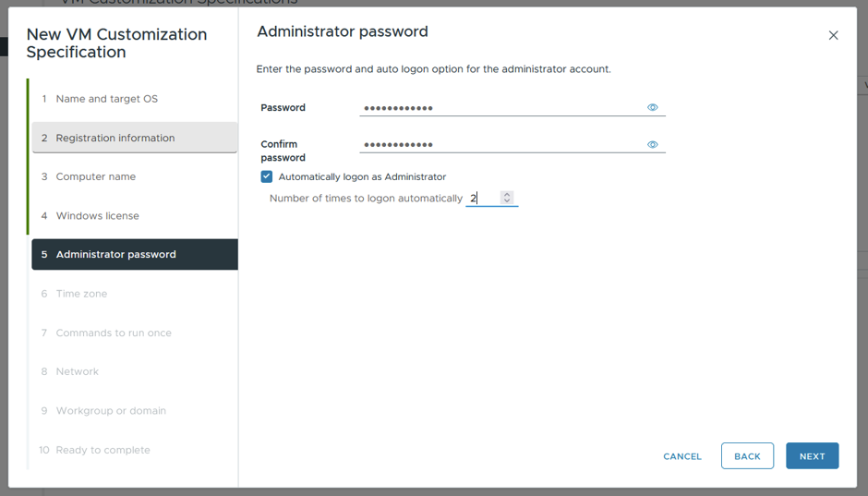This screenshot has height=496, width=868.
Task: Increase the automatic logon count with up arrow
Action: point(507,194)
